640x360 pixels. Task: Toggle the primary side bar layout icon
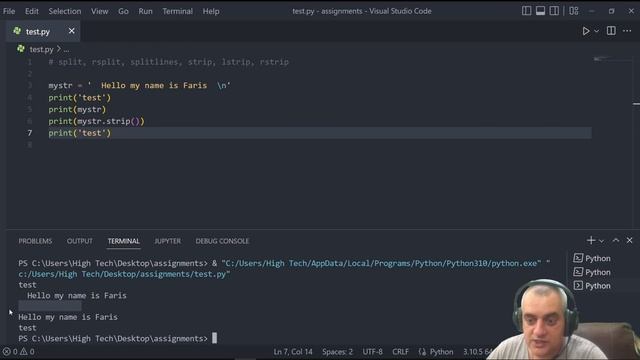pyautogui.click(x=527, y=11)
